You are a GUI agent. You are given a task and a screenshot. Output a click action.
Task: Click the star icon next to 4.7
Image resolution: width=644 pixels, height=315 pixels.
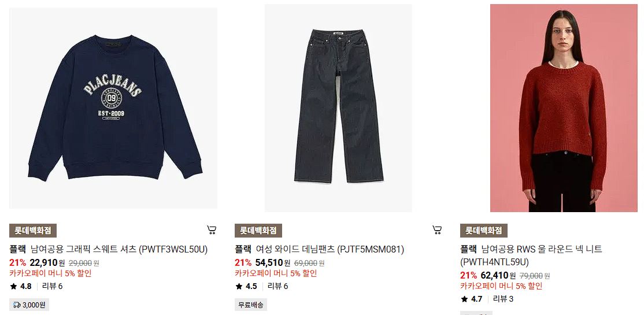click(x=465, y=299)
